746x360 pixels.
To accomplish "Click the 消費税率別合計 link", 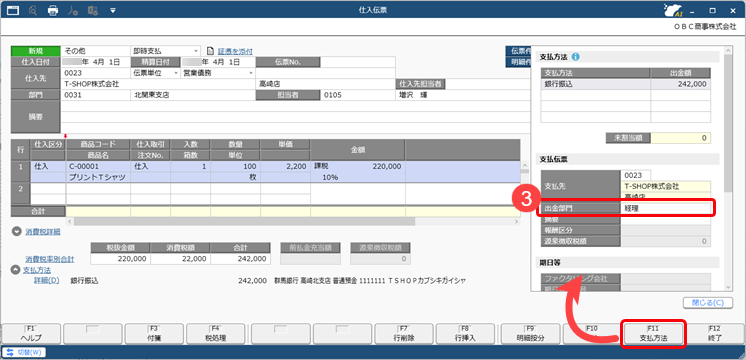I will [x=50, y=259].
